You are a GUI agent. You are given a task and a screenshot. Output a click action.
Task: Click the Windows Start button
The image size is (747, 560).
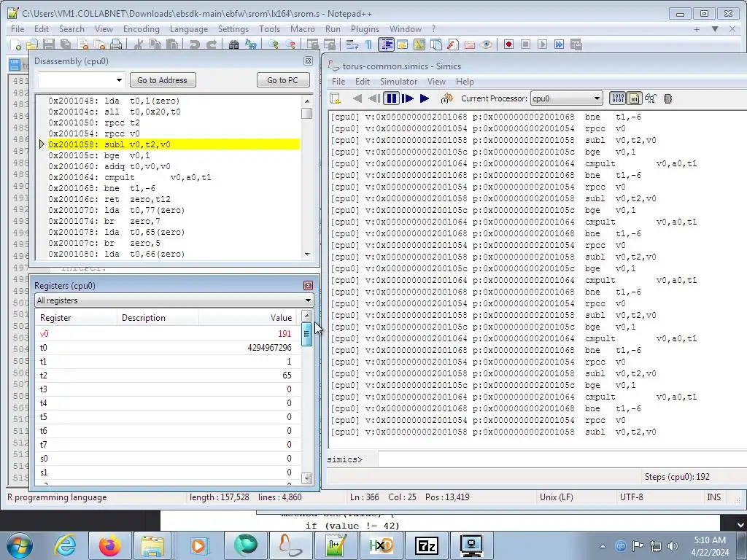click(18, 545)
